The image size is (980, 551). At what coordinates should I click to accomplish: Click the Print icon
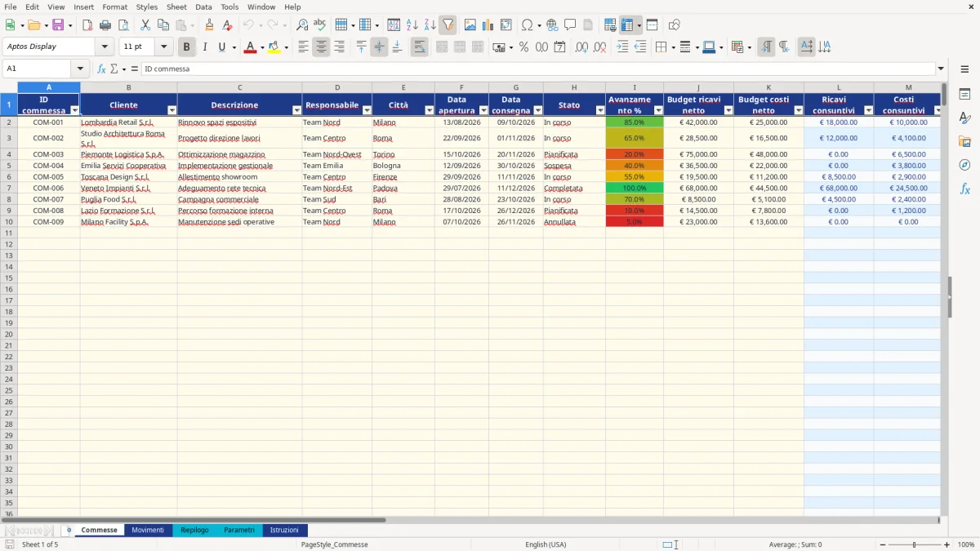(x=105, y=25)
